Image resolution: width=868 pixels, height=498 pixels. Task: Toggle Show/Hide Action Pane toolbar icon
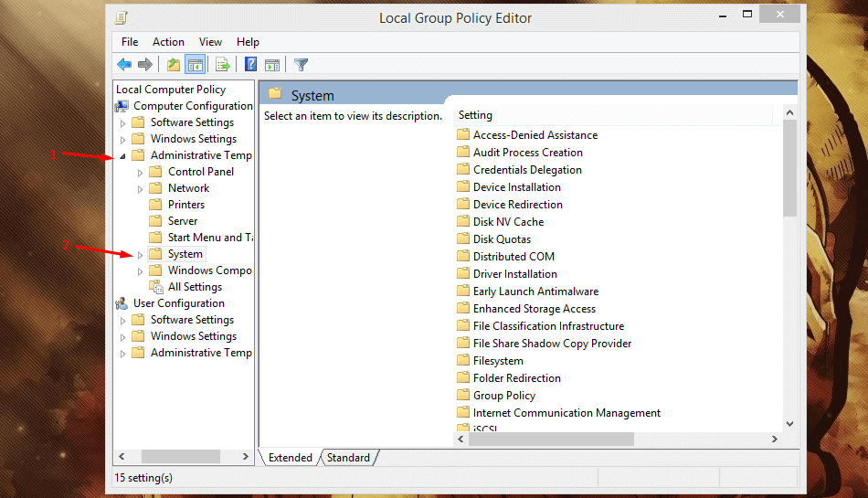[271, 65]
